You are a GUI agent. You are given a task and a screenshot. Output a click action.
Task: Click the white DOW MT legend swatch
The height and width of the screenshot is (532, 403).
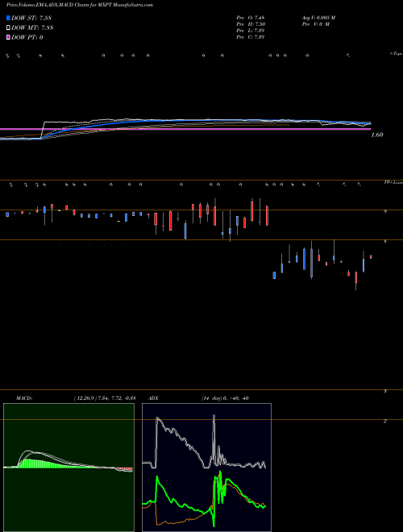click(8, 28)
